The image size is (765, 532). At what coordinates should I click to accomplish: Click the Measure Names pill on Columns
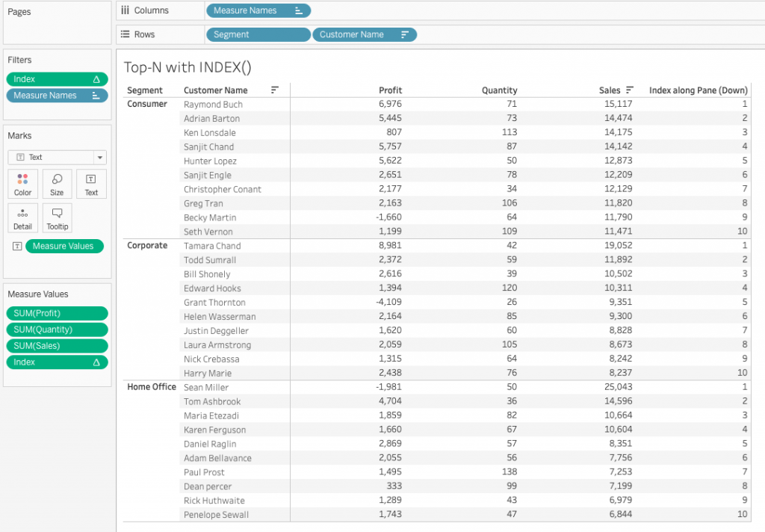point(258,10)
